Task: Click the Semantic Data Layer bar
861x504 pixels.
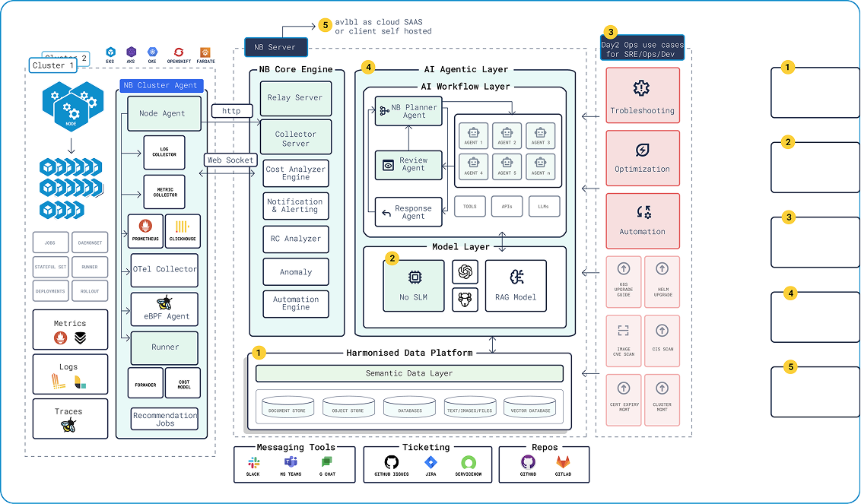Action: pyautogui.click(x=409, y=373)
